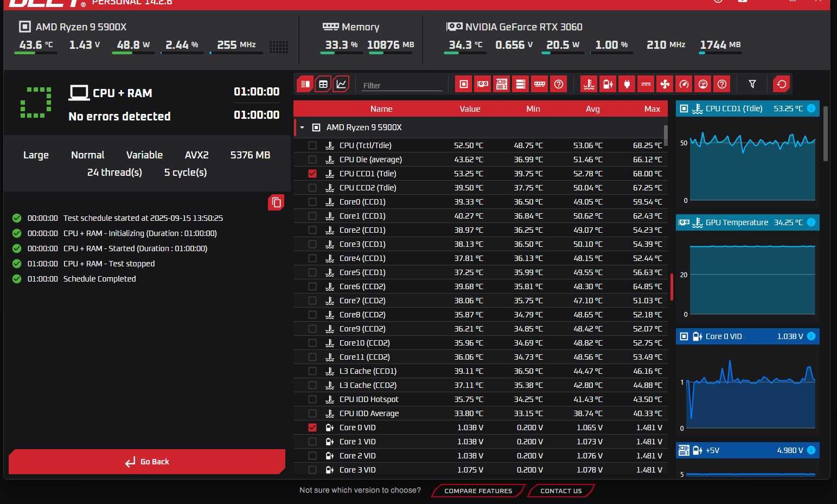Click the sensor table vertical scrollbar
Viewport: 837px width, 504px height.
point(666,136)
